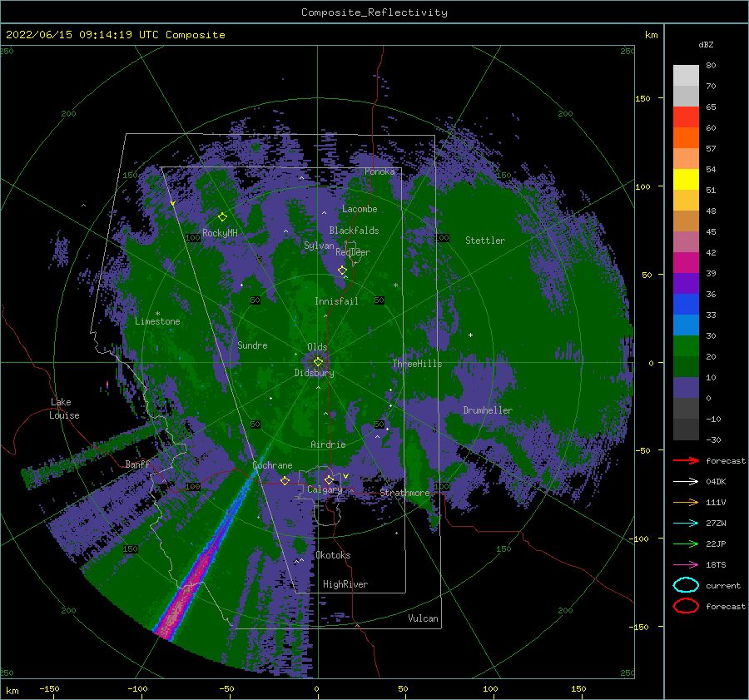Viewport: 749px width, 700px height.
Task: Click the cyan current ellipse icon
Action: 686,585
